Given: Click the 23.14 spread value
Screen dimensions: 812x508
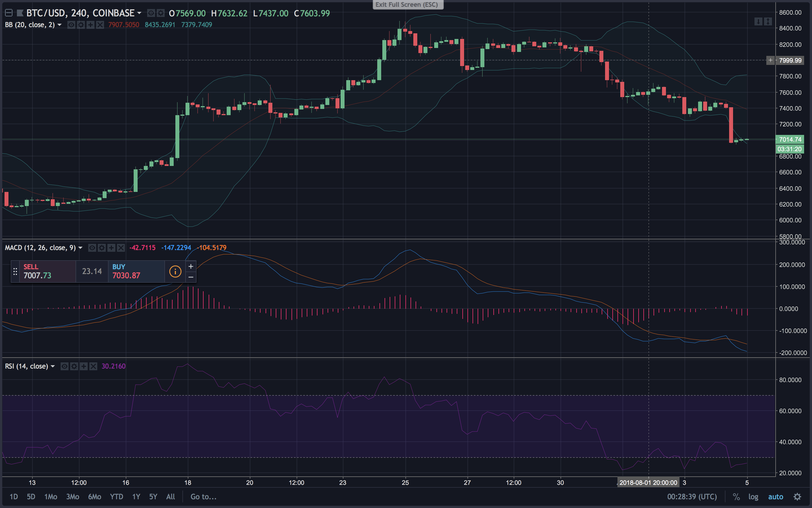Looking at the screenshot, I should tap(92, 271).
